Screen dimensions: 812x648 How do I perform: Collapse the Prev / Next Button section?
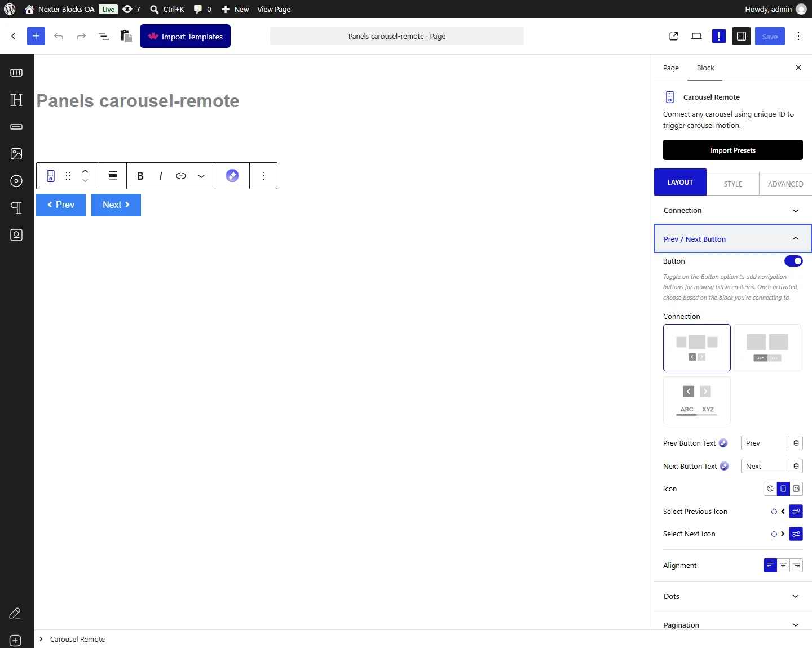click(x=733, y=239)
